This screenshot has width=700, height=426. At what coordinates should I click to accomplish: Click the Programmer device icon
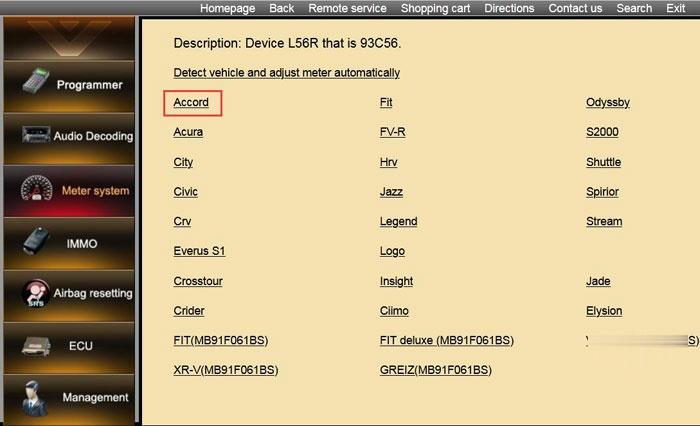coord(36,81)
